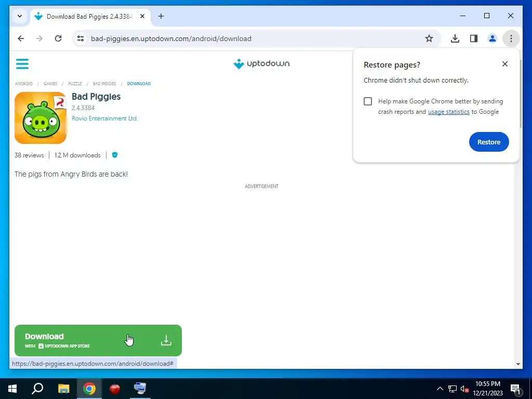Toggle the Chrome side panel
This screenshot has height=399, width=532.
click(474, 38)
